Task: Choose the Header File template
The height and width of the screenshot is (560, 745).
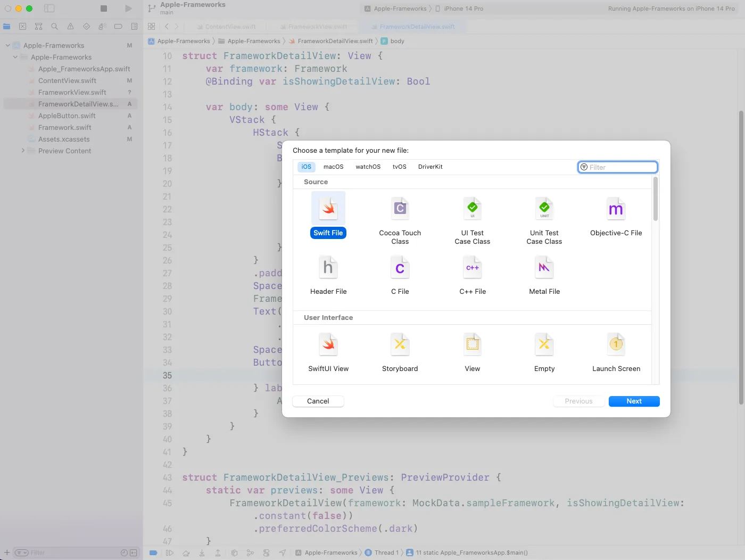Action: [x=328, y=267]
